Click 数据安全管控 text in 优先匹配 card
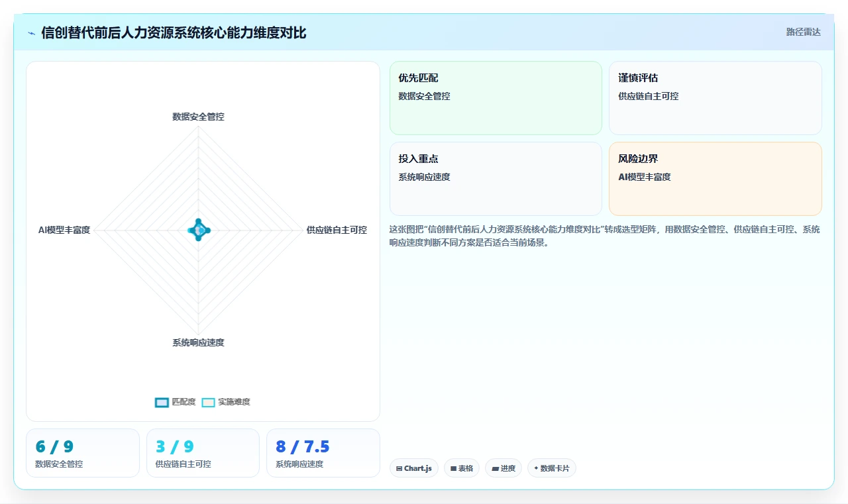This screenshot has height=504, width=848. tap(424, 96)
